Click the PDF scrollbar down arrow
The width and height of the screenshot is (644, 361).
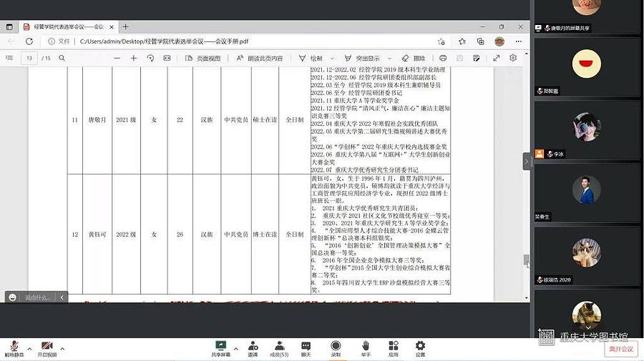[x=527, y=298]
